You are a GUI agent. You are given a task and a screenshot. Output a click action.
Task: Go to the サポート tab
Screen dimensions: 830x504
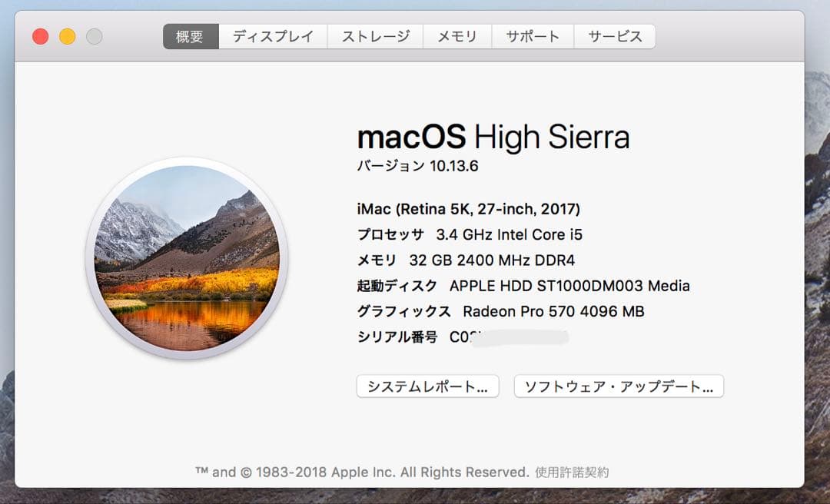pyautogui.click(x=532, y=35)
